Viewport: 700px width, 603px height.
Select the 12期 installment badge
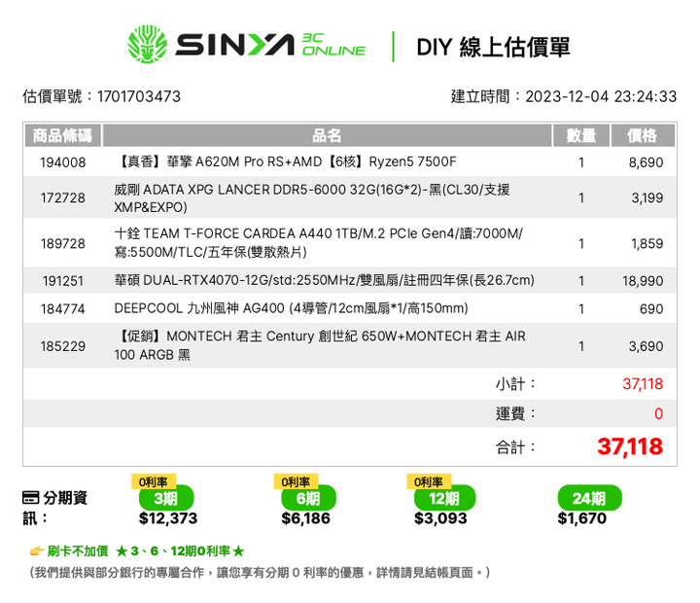pos(444,498)
